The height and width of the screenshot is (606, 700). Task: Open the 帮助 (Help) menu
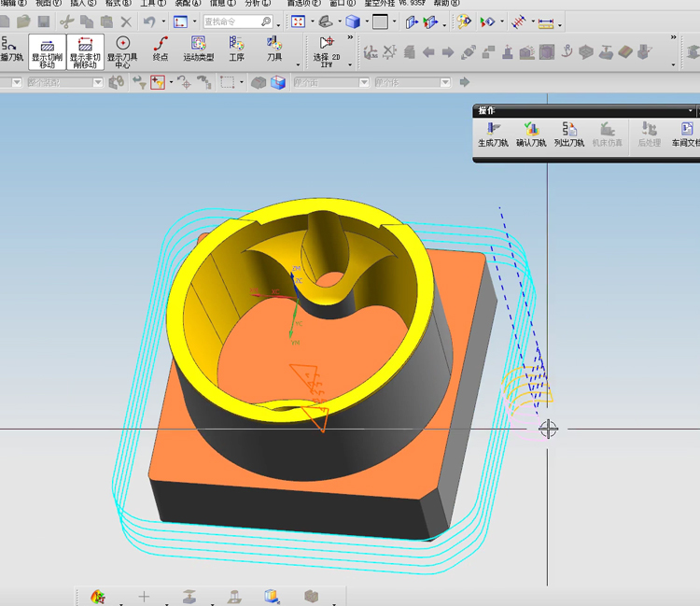[x=447, y=3]
